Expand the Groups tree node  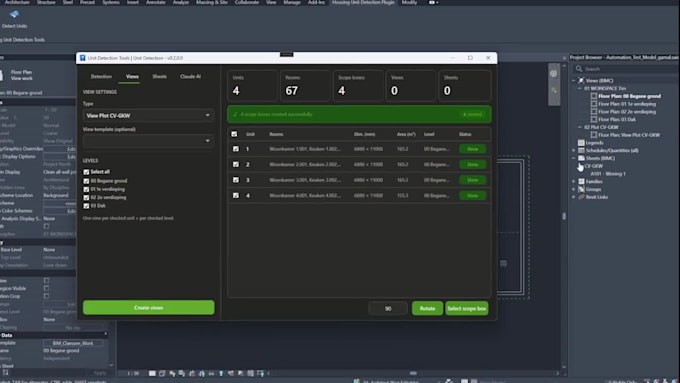573,189
